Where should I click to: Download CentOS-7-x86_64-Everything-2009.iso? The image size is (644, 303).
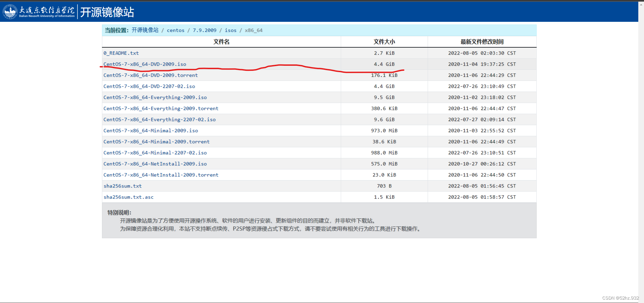coord(155,97)
